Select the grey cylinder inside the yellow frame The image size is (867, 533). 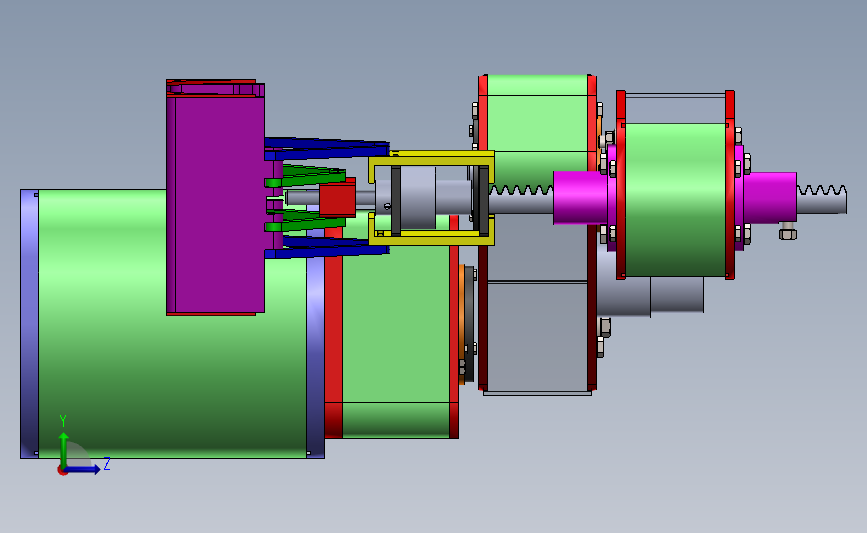417,197
